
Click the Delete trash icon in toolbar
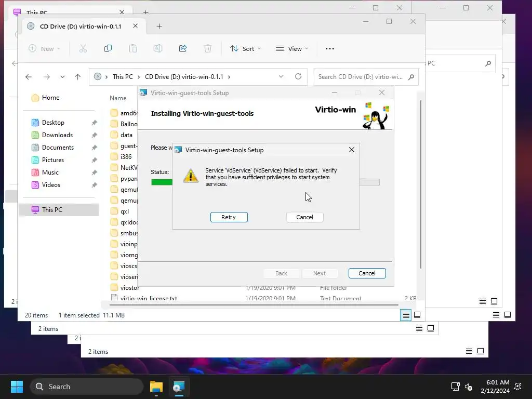click(208, 48)
